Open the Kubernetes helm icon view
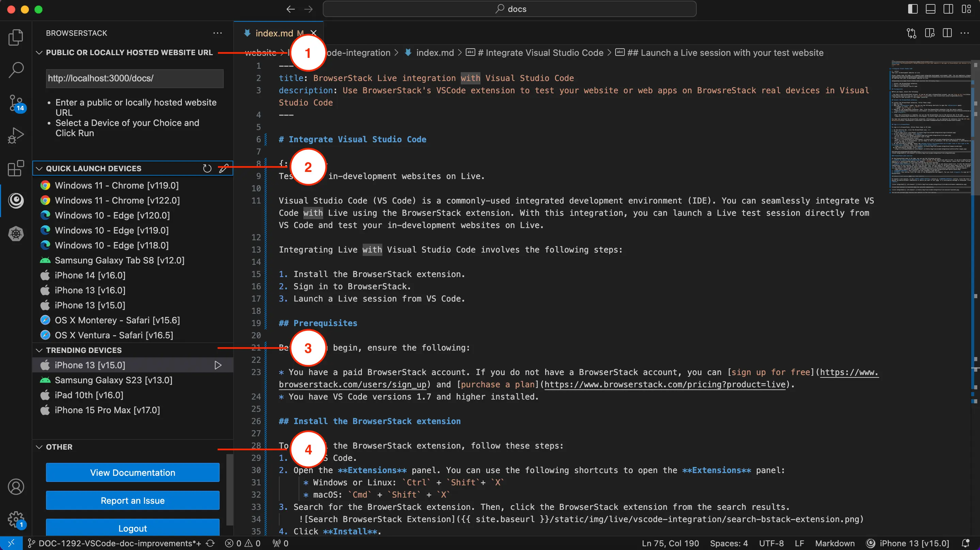Viewport: 980px width, 550px height. pyautogui.click(x=16, y=233)
